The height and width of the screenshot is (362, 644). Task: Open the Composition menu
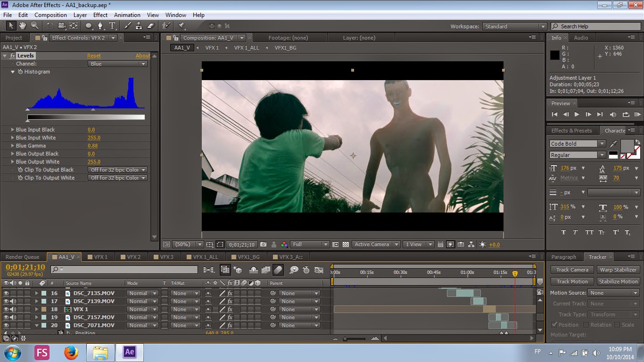click(x=50, y=15)
